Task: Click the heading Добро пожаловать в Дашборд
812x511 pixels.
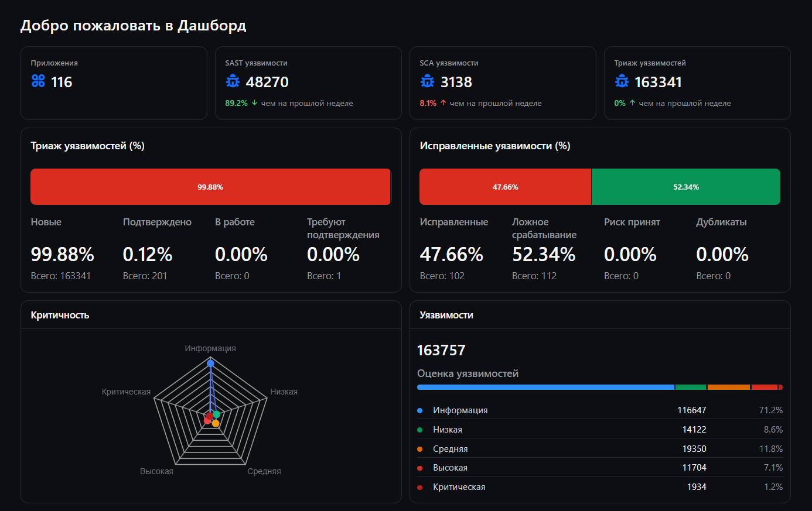Action: 133,26
